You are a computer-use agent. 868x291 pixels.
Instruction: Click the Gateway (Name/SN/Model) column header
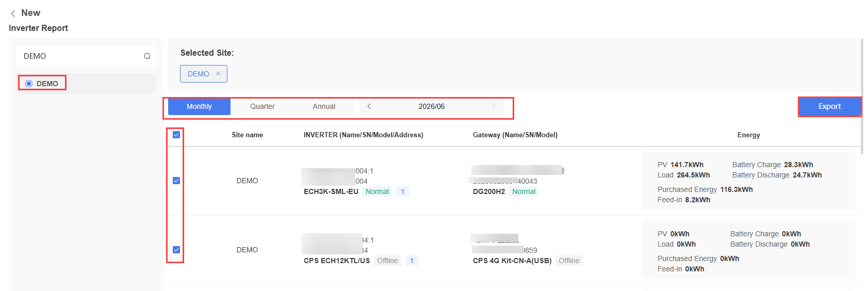coord(515,135)
